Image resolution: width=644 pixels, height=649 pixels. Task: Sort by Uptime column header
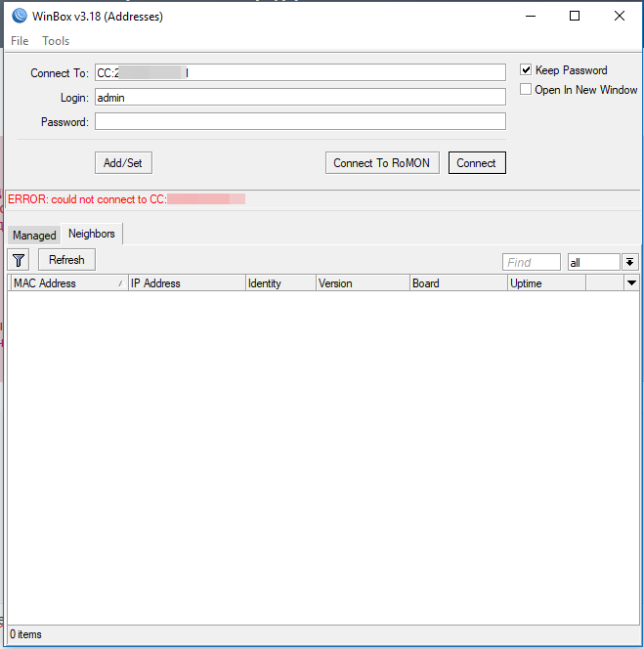(x=546, y=283)
